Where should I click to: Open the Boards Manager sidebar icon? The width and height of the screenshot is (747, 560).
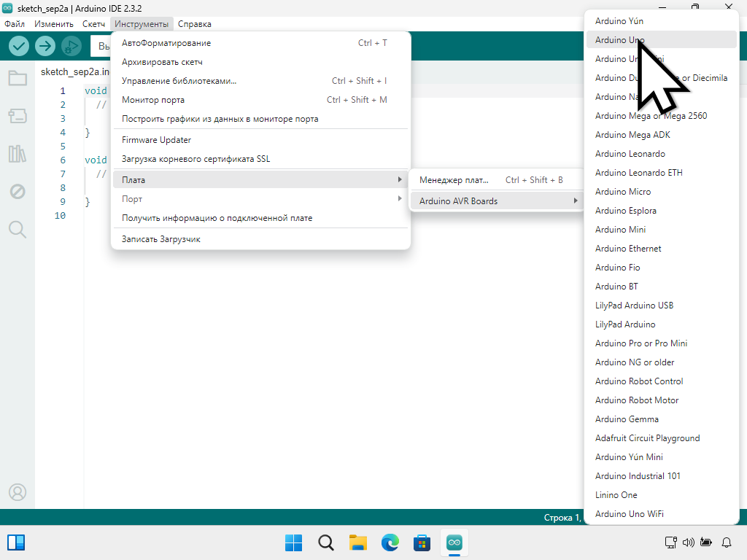(18, 116)
